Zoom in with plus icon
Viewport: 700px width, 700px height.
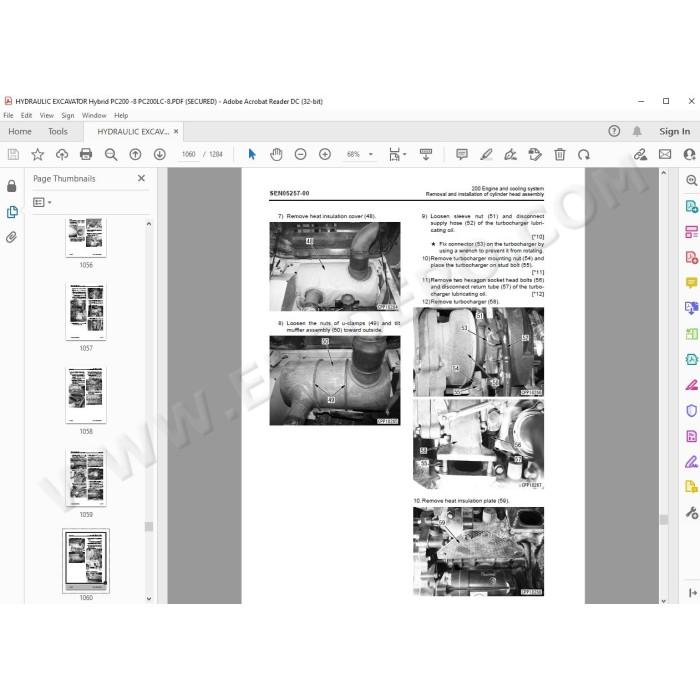[x=325, y=154]
